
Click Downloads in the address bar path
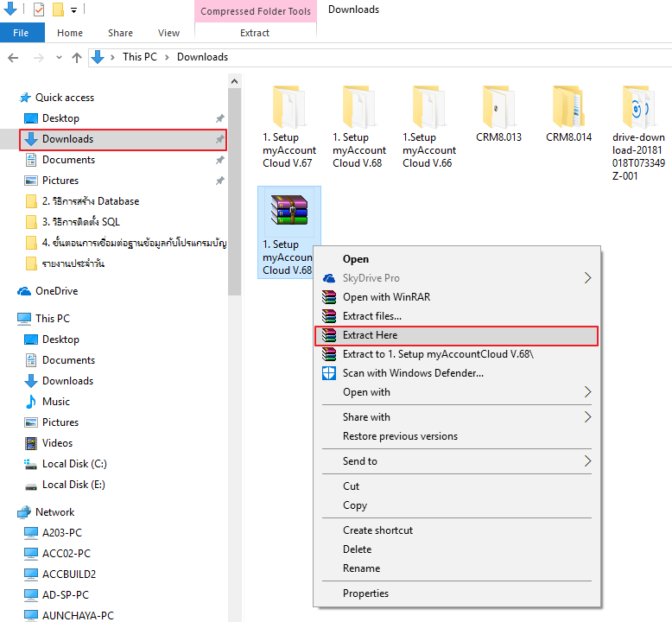(x=202, y=57)
